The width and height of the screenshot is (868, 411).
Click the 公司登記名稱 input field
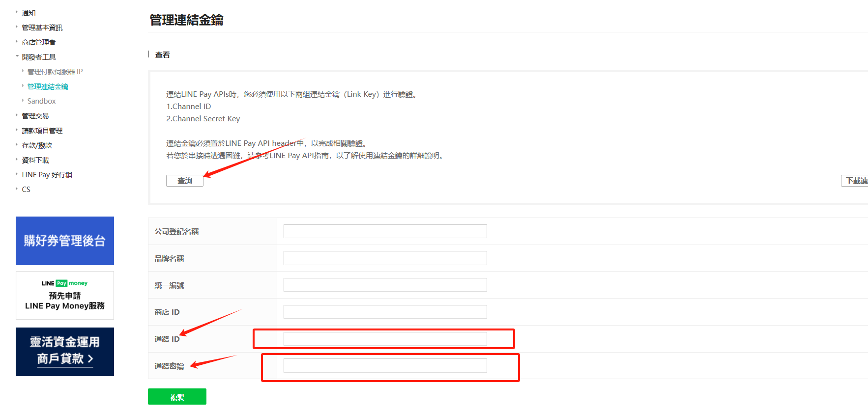click(385, 231)
